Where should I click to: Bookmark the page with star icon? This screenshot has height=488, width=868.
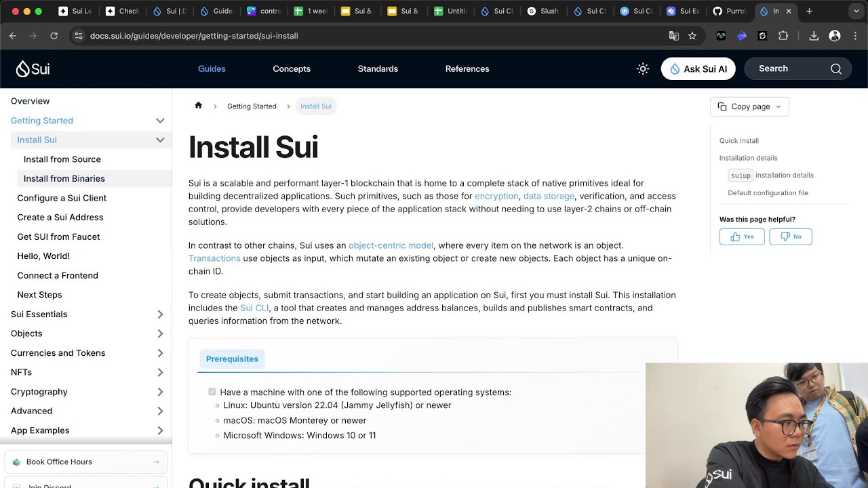[692, 36]
